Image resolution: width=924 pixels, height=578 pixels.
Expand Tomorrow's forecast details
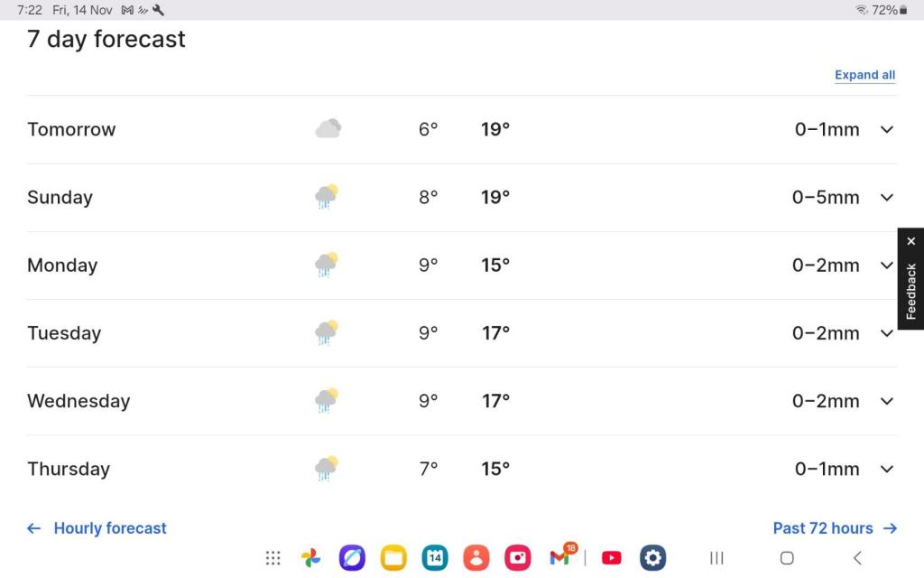pos(886,129)
